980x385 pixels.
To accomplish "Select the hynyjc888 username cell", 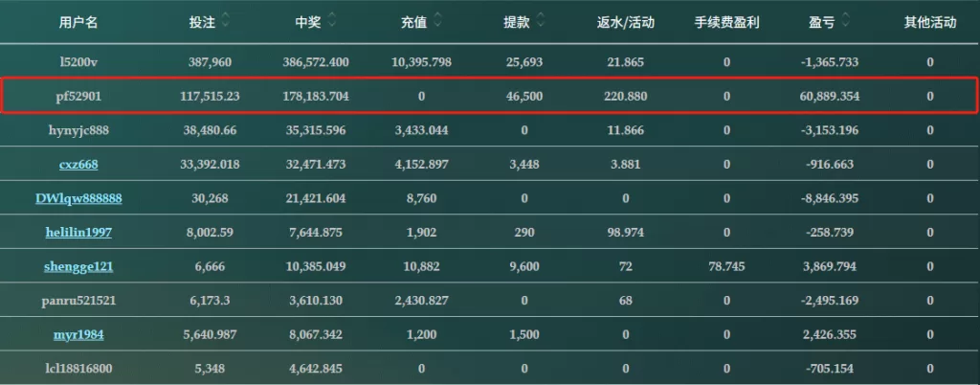I will tap(78, 130).
